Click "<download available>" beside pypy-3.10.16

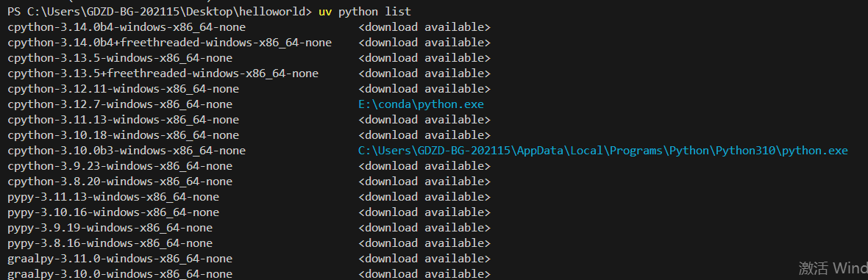point(424,212)
